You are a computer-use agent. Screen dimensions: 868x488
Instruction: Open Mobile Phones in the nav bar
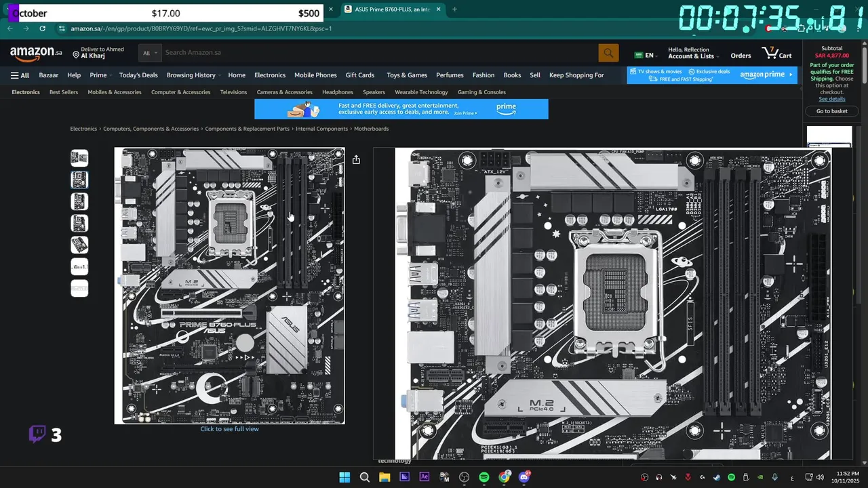tap(315, 75)
